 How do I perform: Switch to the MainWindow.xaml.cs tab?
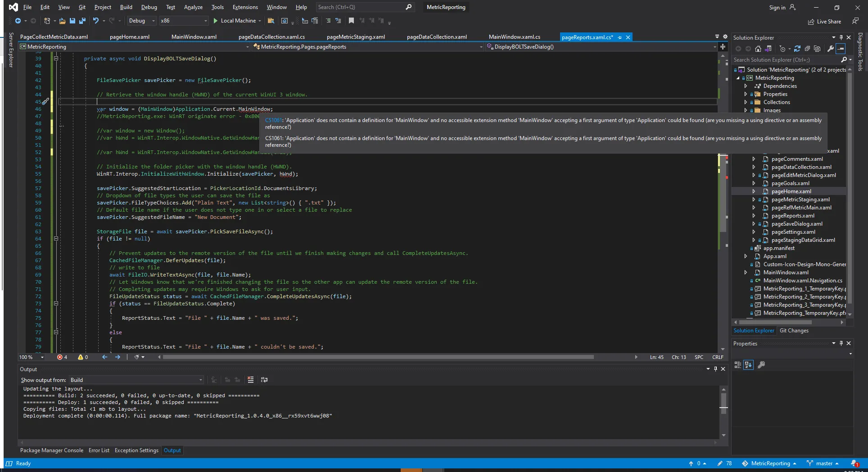pos(514,37)
